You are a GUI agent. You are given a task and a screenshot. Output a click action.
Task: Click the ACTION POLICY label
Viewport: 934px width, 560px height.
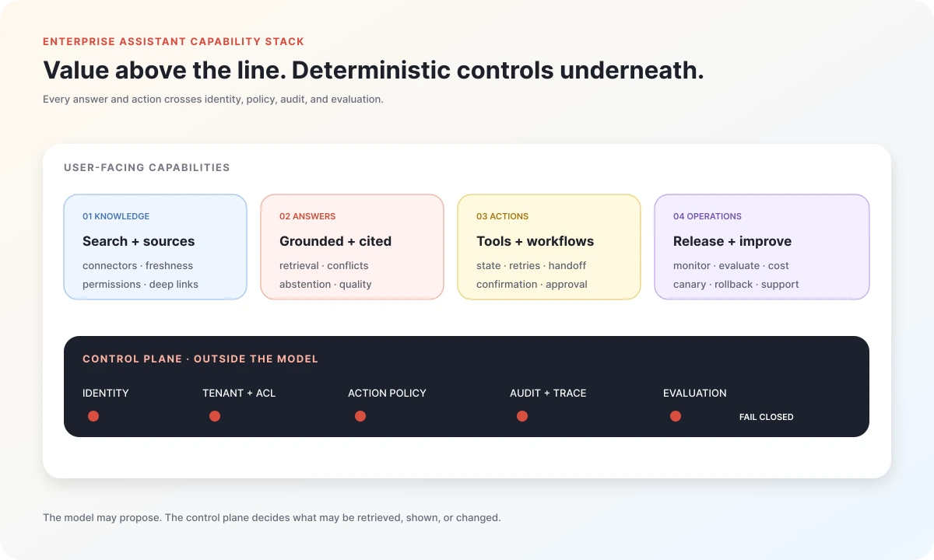click(x=387, y=393)
